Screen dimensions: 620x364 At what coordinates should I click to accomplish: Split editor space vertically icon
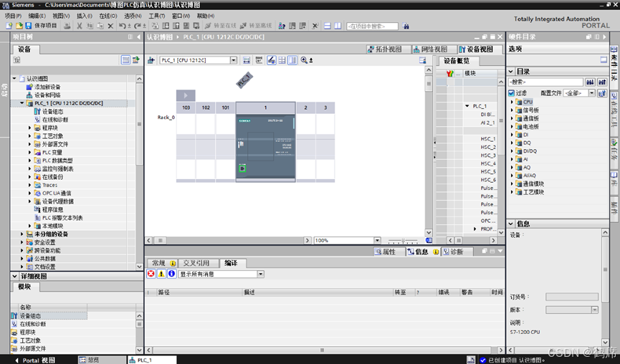[x=338, y=26]
